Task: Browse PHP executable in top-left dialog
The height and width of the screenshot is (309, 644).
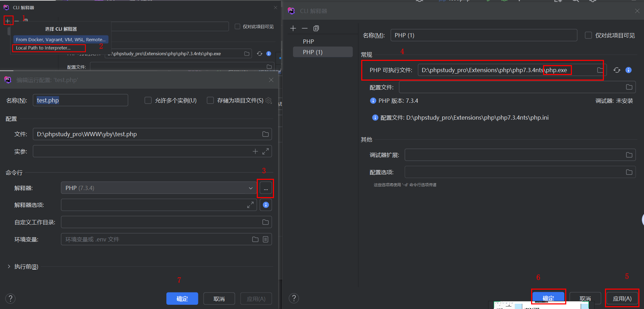Action: 247,53
